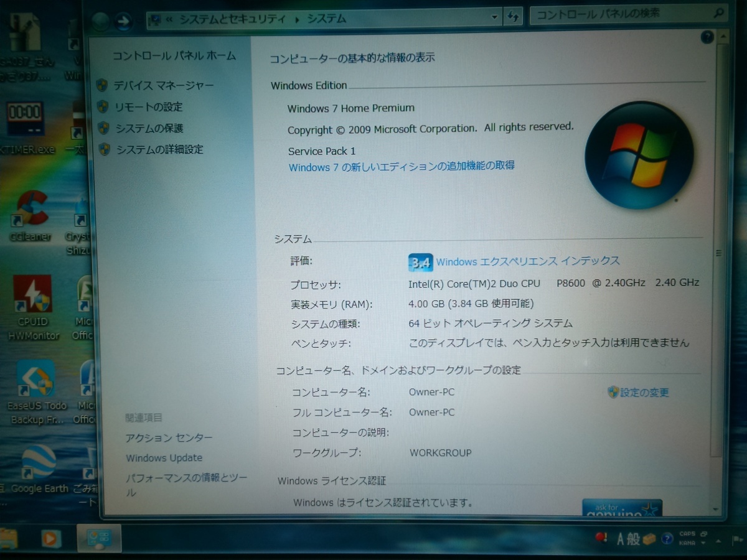Screen dimensions: 747x560
Task: Focus the Control Panel search field
Action: coord(629,14)
